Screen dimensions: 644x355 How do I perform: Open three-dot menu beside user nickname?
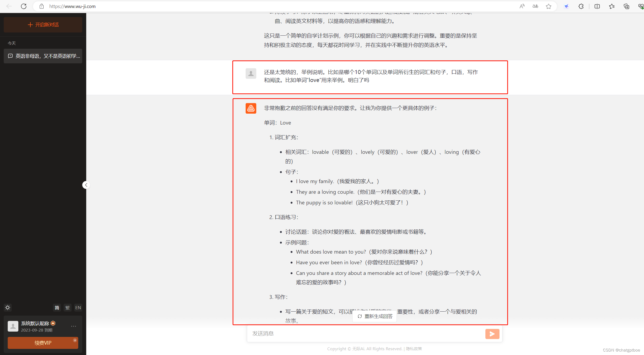[73, 326]
